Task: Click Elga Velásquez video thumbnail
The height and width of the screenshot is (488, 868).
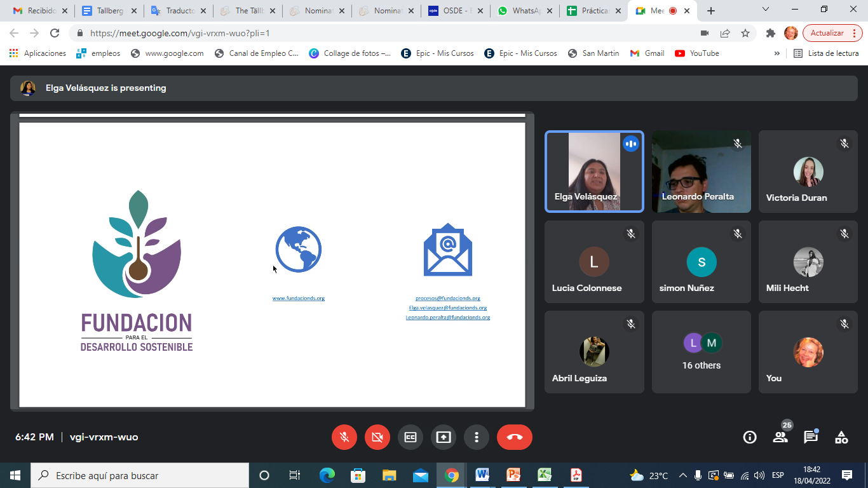Action: click(594, 172)
